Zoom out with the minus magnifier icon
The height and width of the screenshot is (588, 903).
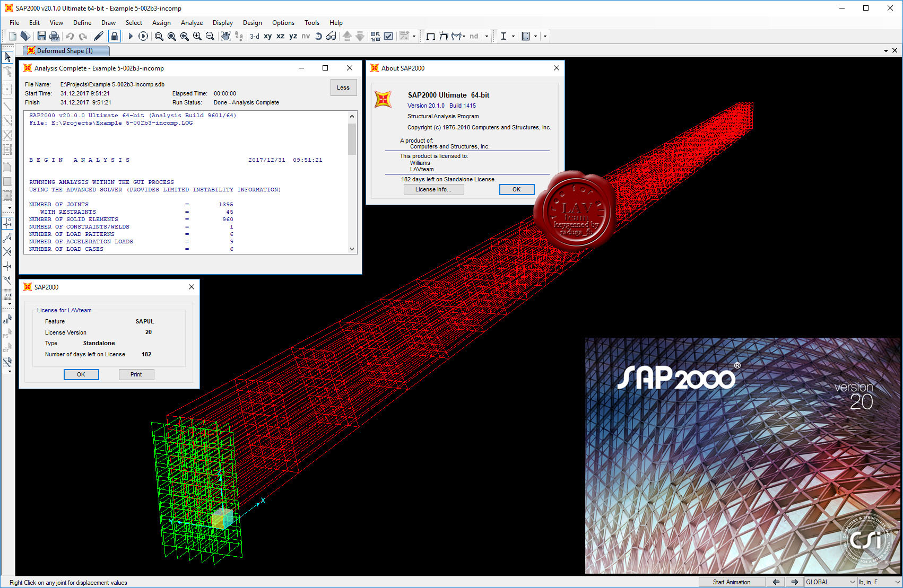(x=210, y=36)
